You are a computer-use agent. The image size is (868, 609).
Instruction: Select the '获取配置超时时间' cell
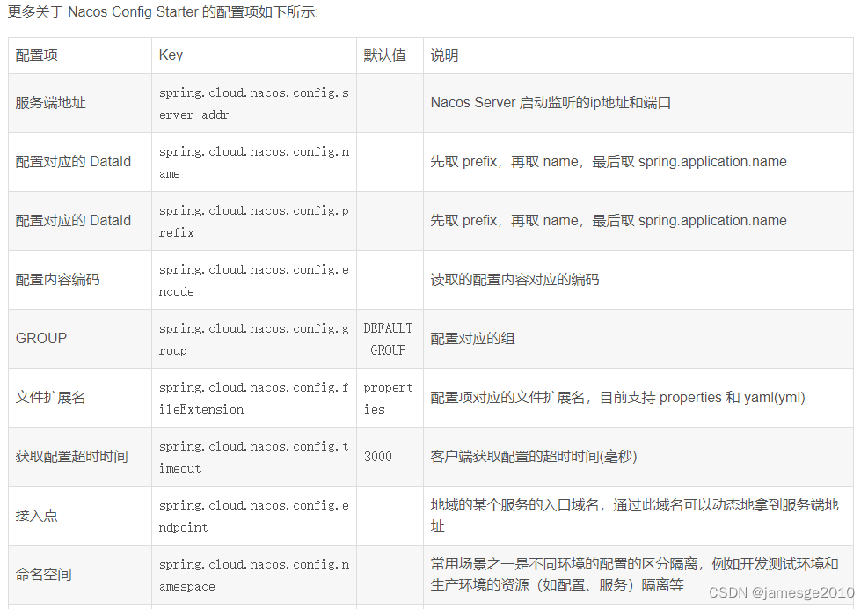pos(71,457)
